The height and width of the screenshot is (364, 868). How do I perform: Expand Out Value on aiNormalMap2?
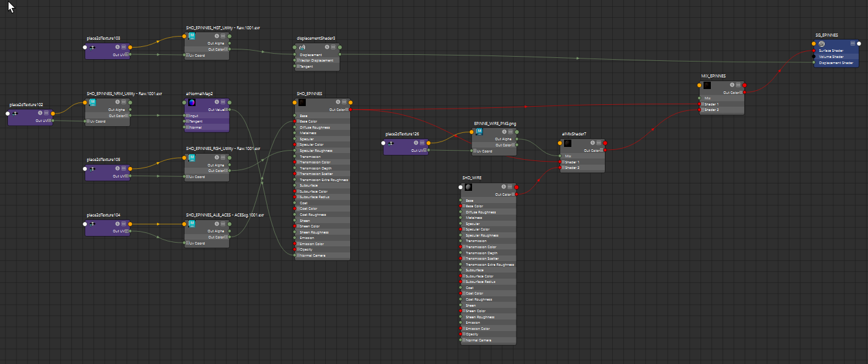[226, 110]
